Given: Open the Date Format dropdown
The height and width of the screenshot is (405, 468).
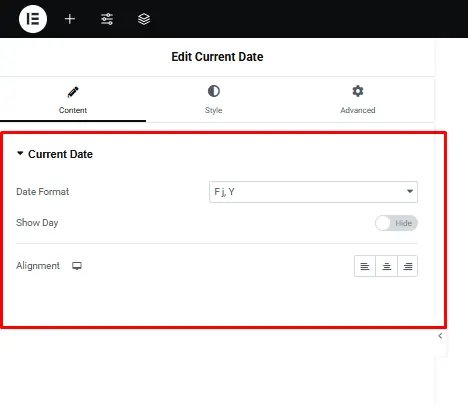Looking at the screenshot, I should [x=313, y=192].
